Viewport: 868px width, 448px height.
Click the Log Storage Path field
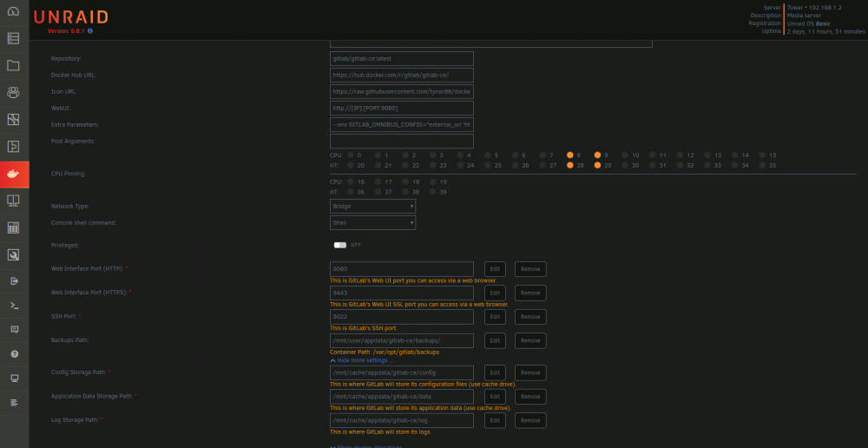coord(402,420)
